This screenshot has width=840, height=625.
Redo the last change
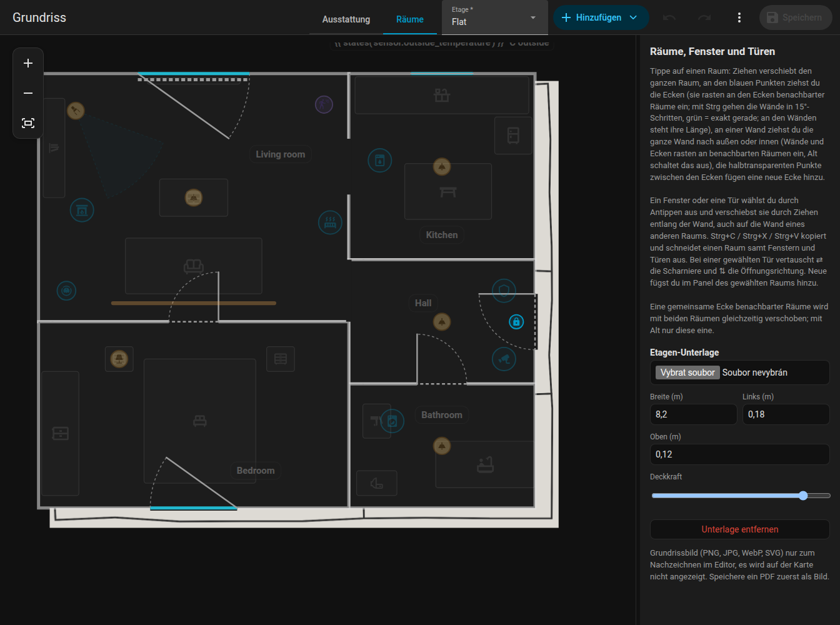(x=704, y=17)
